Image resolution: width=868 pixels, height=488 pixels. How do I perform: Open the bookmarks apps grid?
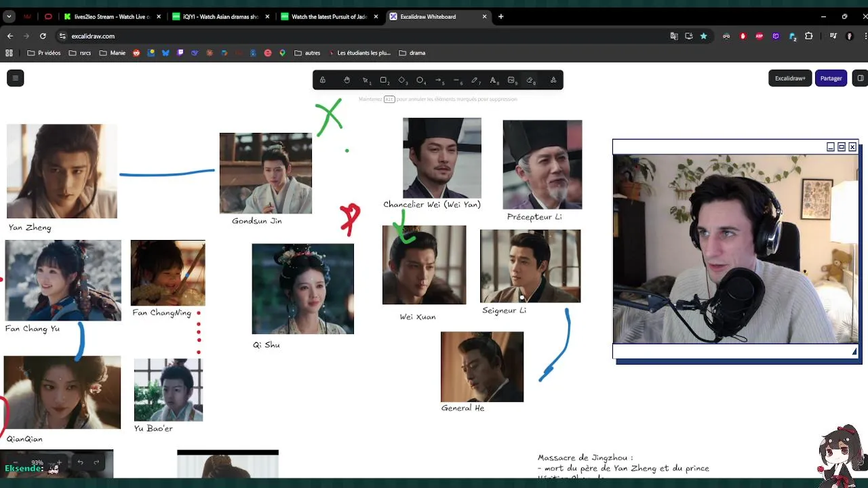click(x=9, y=53)
